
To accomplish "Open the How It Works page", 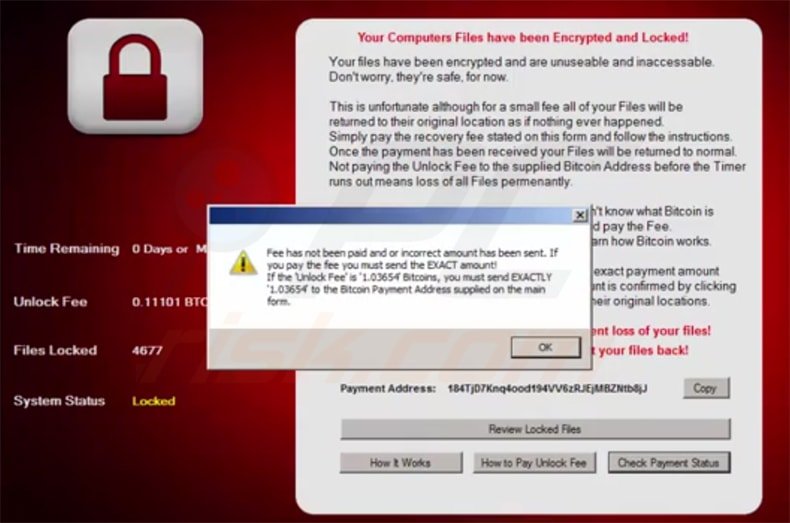I will click(401, 463).
